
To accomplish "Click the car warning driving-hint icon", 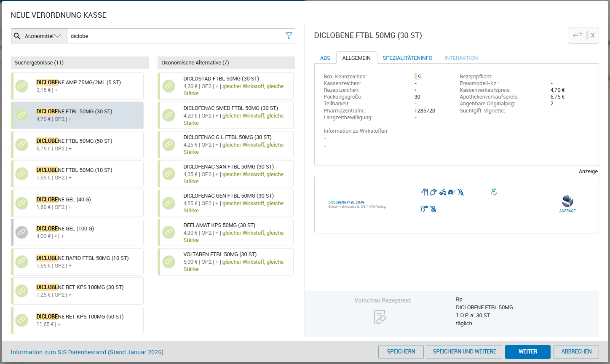I will click(x=451, y=192).
